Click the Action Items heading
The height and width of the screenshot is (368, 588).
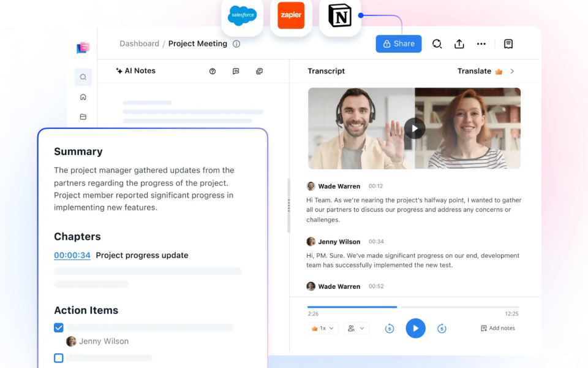86,310
